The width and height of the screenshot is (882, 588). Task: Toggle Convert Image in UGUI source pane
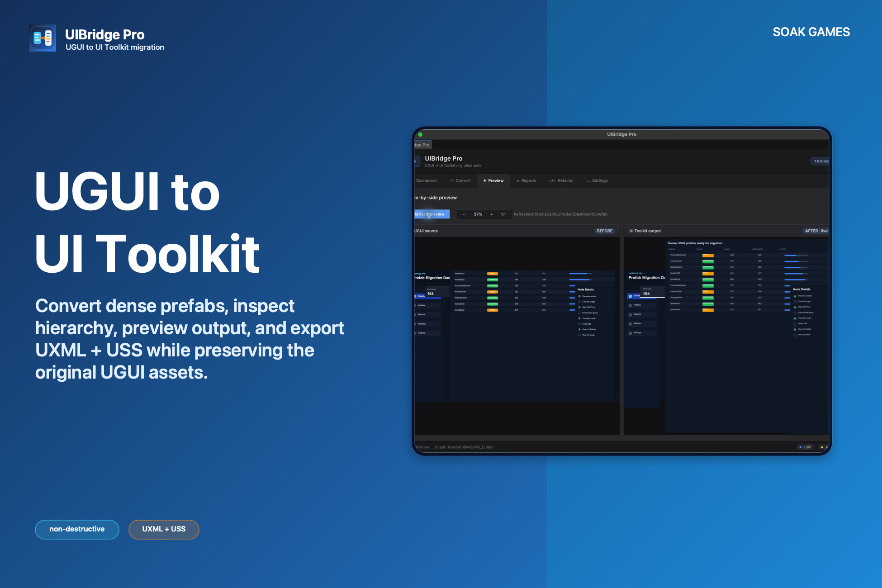point(579,302)
